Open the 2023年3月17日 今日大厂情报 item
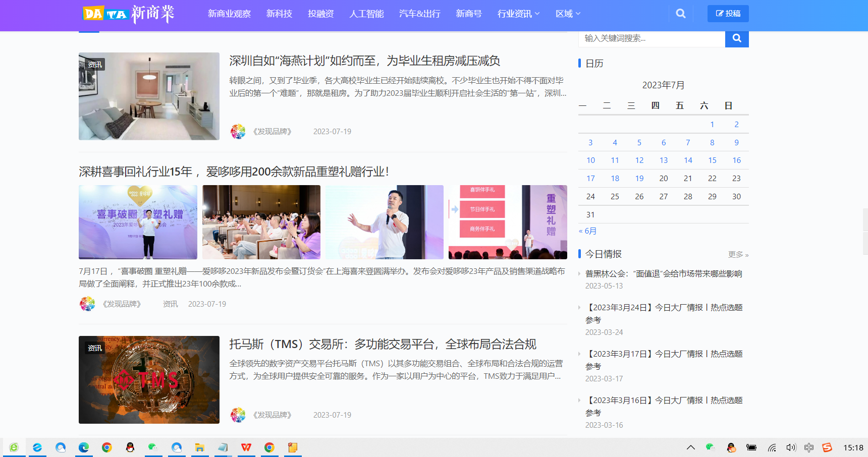 pos(664,360)
